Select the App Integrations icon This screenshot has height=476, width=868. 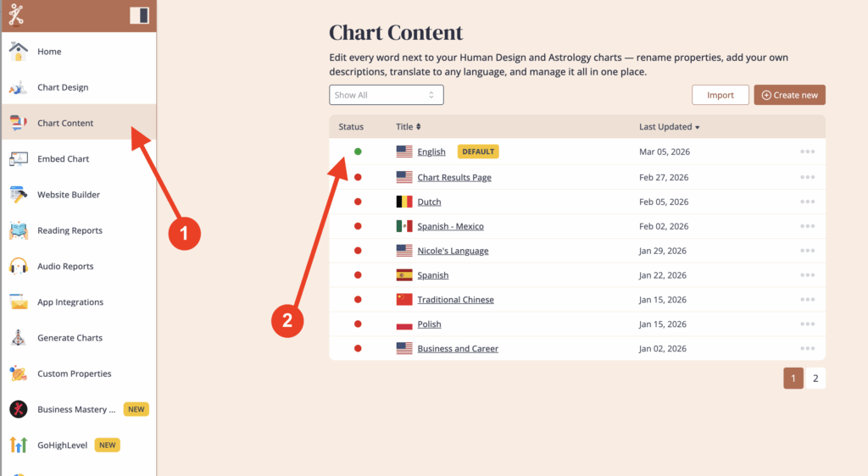coord(19,302)
